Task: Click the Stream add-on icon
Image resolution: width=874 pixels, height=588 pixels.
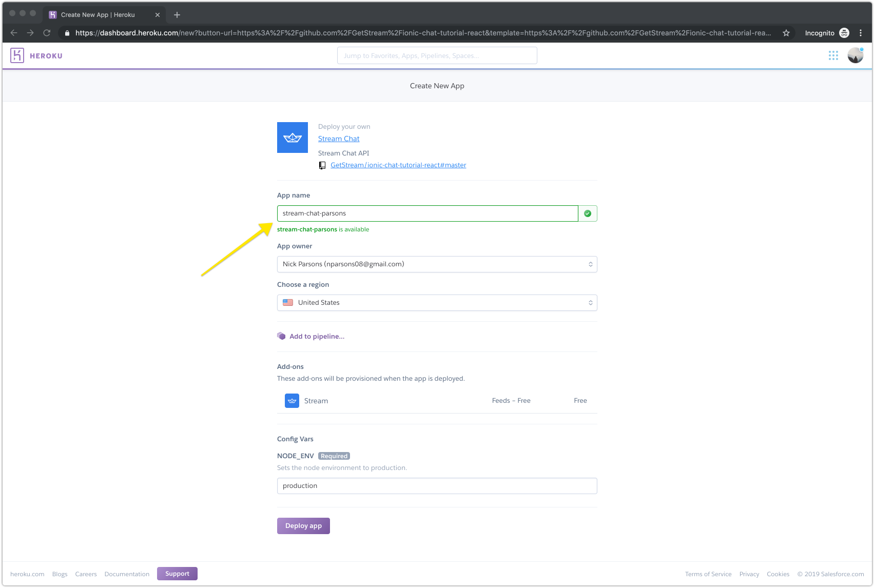Action: point(292,401)
